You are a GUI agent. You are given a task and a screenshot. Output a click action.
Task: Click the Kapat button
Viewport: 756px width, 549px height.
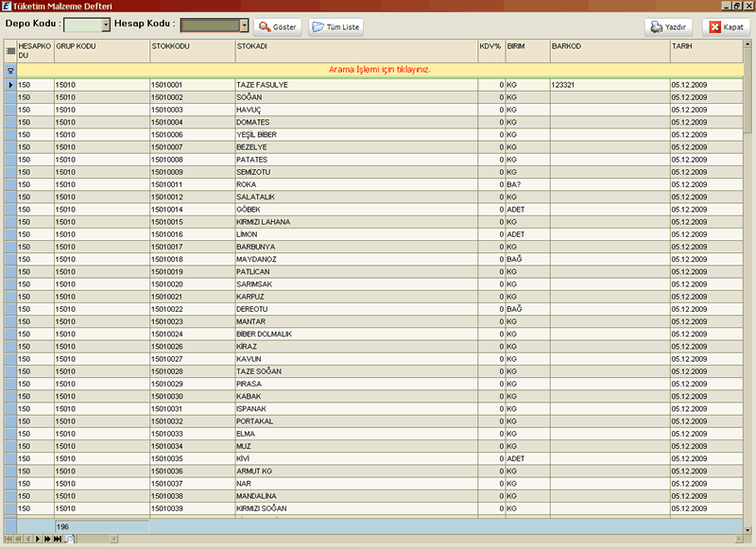pyautogui.click(x=726, y=27)
